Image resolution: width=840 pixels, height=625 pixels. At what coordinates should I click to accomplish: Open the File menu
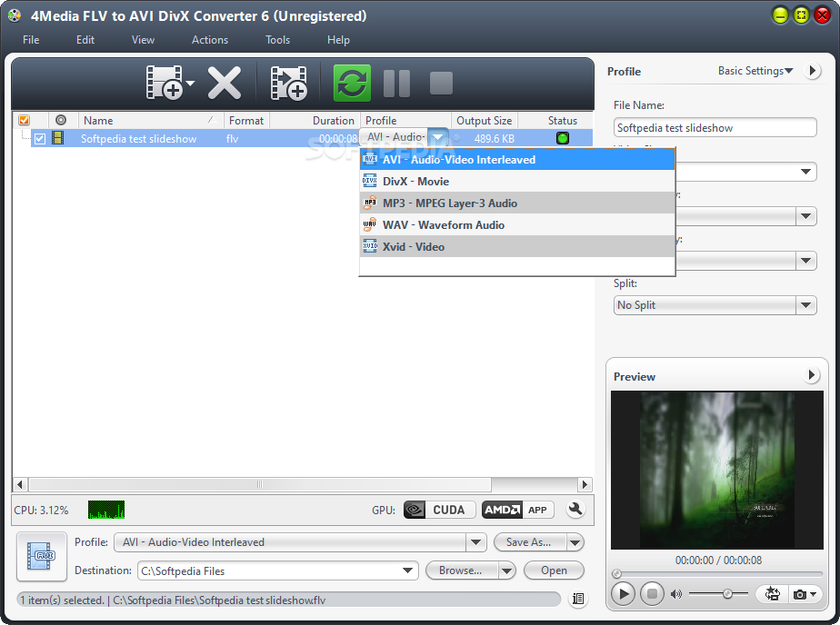(x=31, y=40)
